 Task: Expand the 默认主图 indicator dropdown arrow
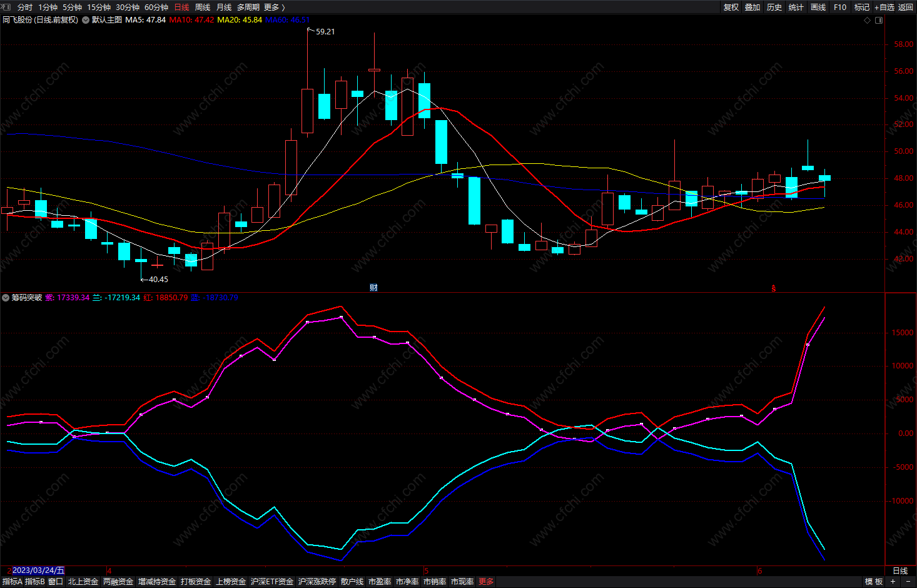[86, 20]
